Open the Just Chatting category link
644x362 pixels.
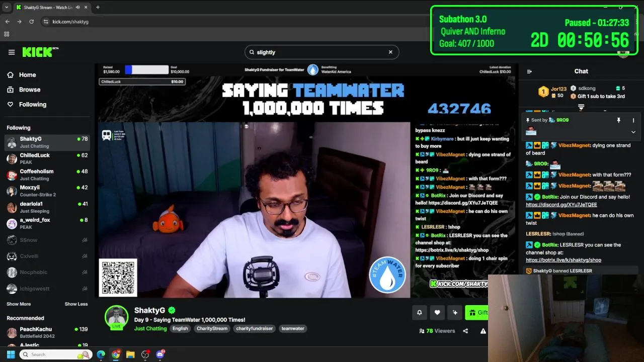(x=150, y=328)
